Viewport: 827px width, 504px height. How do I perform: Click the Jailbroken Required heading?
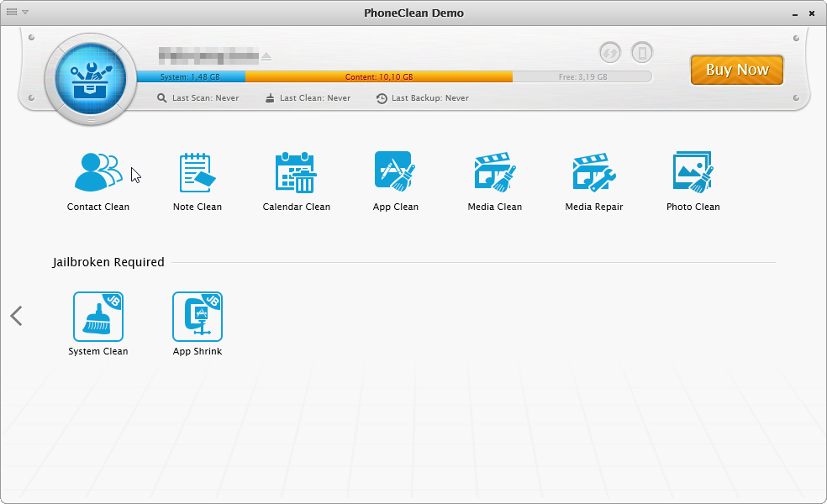[108, 262]
